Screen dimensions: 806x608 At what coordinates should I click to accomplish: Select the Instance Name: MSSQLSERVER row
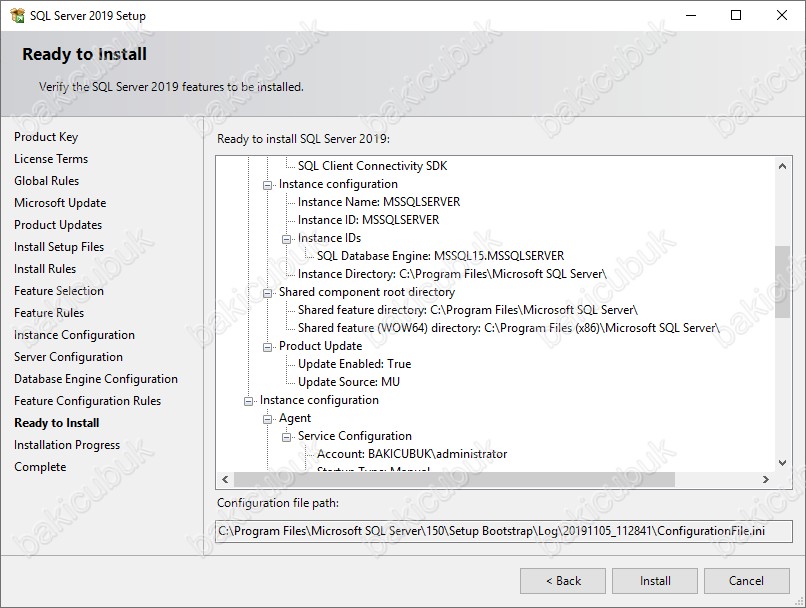(379, 202)
